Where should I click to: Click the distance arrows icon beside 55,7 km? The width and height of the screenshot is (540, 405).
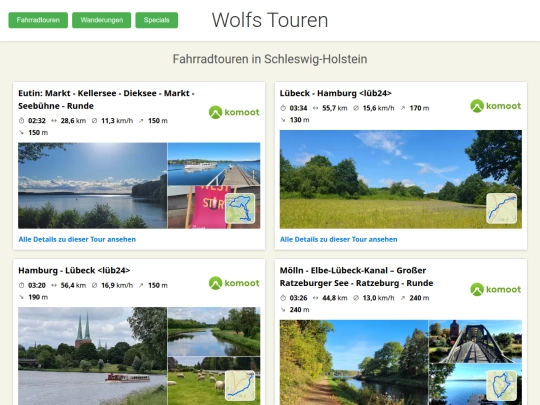[x=315, y=108]
